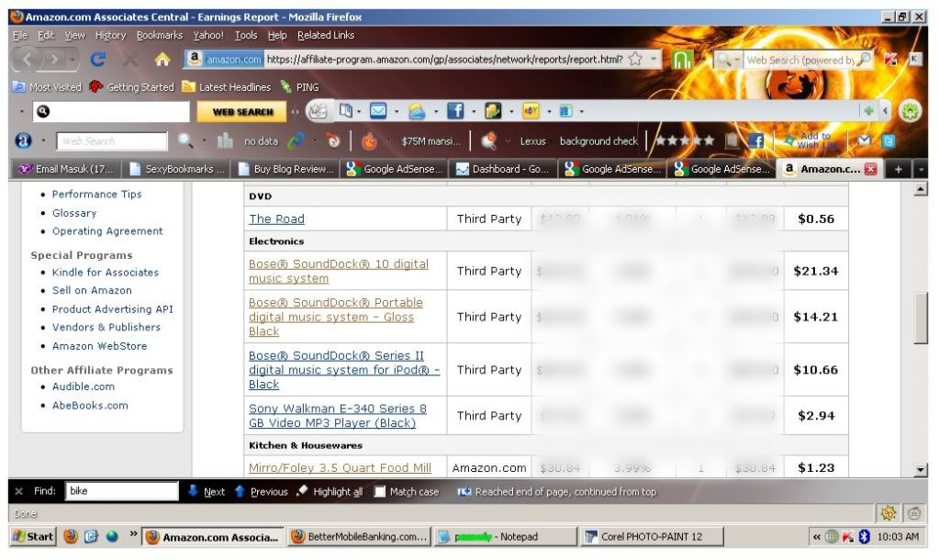Click the Bluetooth icon in system tray

click(864, 537)
